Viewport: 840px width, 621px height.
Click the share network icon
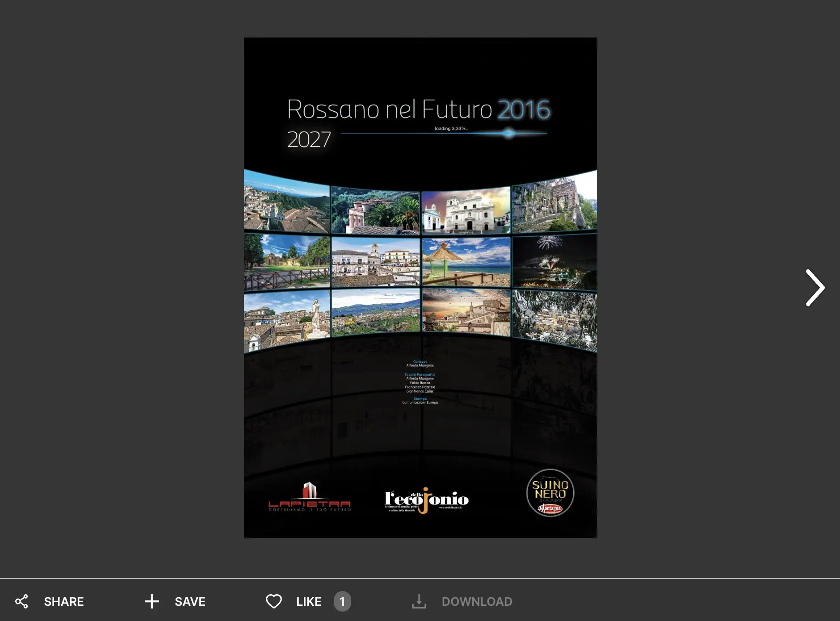tap(21, 601)
